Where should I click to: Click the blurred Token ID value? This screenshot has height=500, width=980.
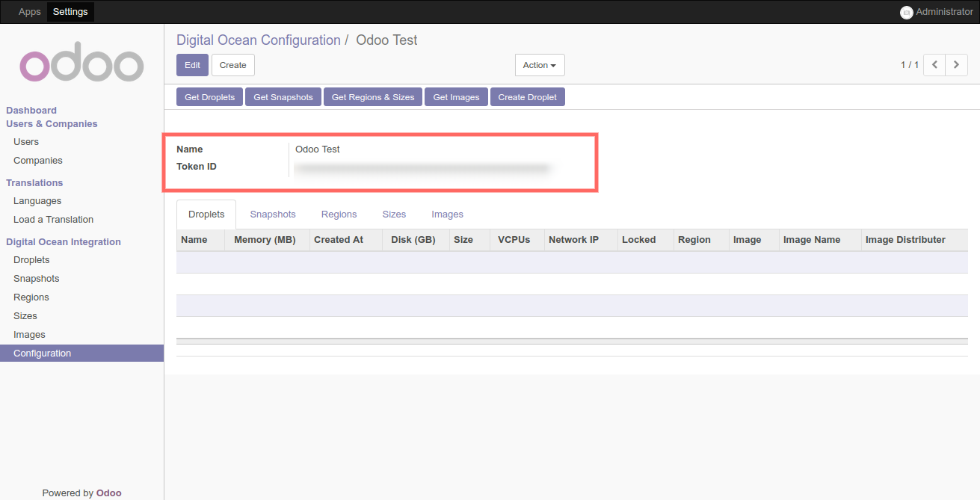[423, 169]
